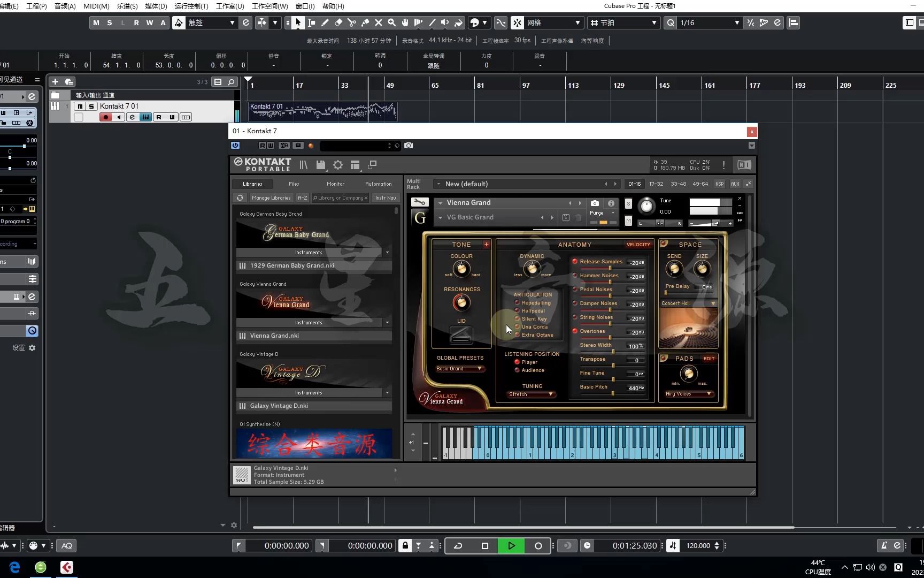
Task: Select the Eraser tool in toolbar
Action: tap(338, 22)
